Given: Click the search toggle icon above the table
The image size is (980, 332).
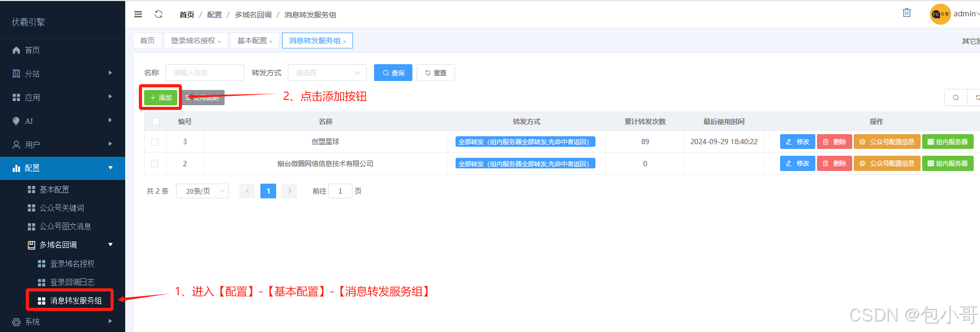Looking at the screenshot, I should tap(956, 97).
